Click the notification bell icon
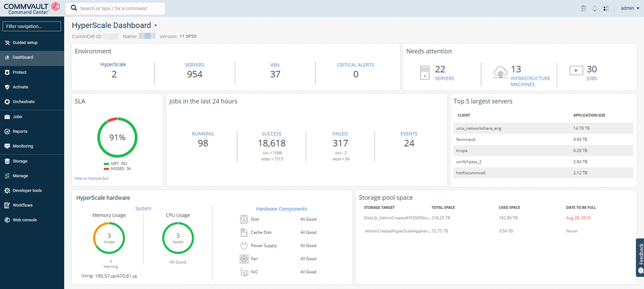Image resolution: width=644 pixels, height=289 pixels. (594, 8)
